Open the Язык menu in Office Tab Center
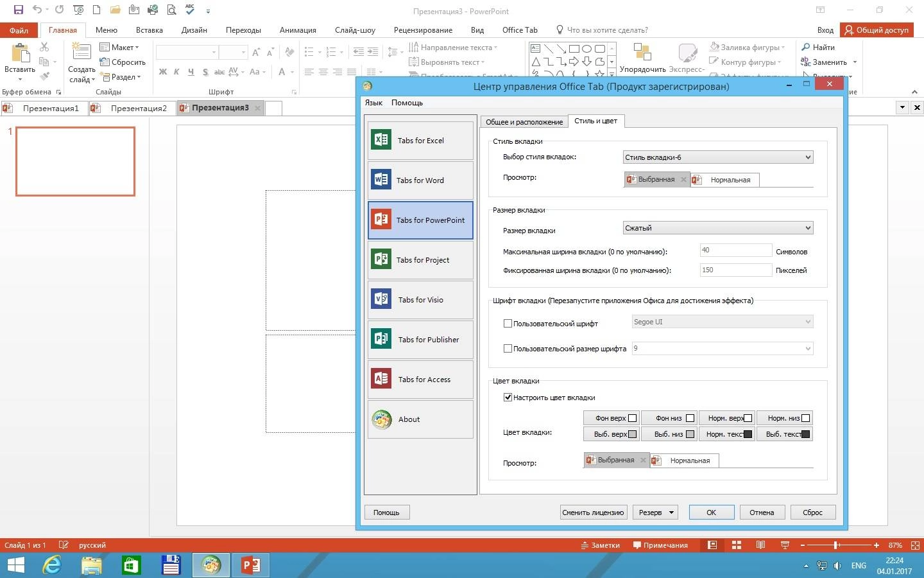924x578 pixels. click(x=373, y=103)
